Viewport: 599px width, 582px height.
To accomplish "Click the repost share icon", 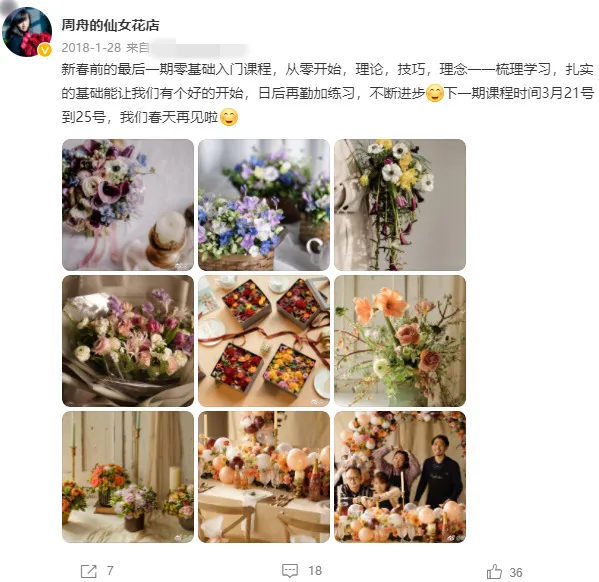I will point(89,571).
